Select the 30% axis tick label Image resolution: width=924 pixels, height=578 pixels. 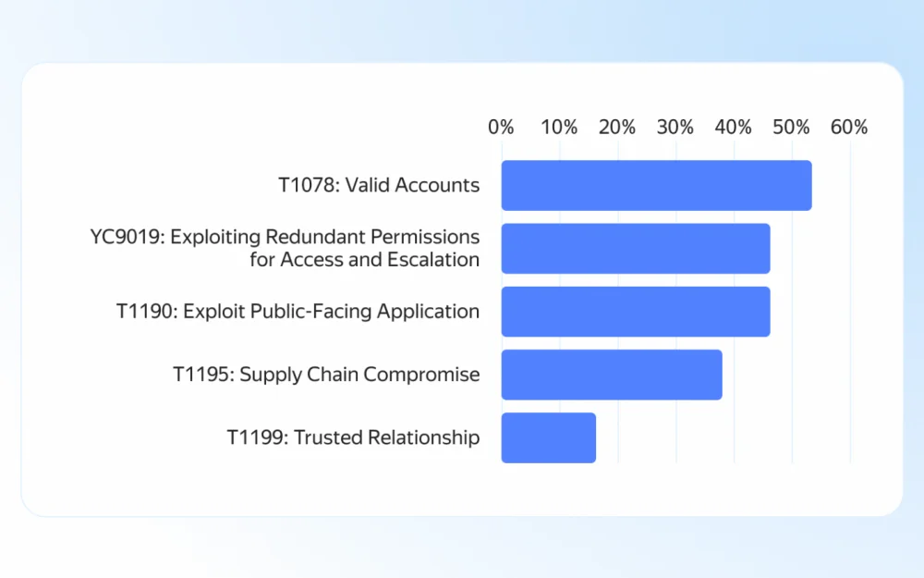[675, 128]
